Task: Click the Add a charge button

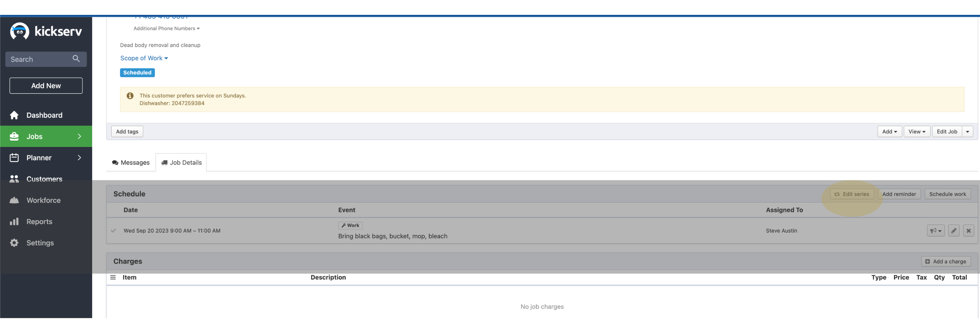Action: [x=946, y=262]
